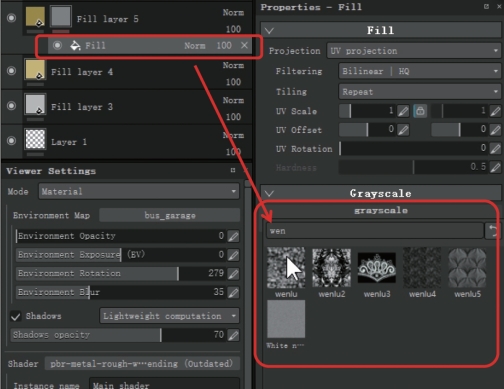
Task: Click the UV Scale lock ratio icon
Action: 420,111
